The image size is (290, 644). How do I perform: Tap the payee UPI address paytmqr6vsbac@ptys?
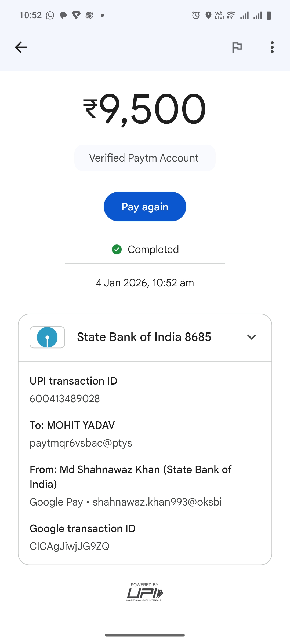pyautogui.click(x=81, y=443)
